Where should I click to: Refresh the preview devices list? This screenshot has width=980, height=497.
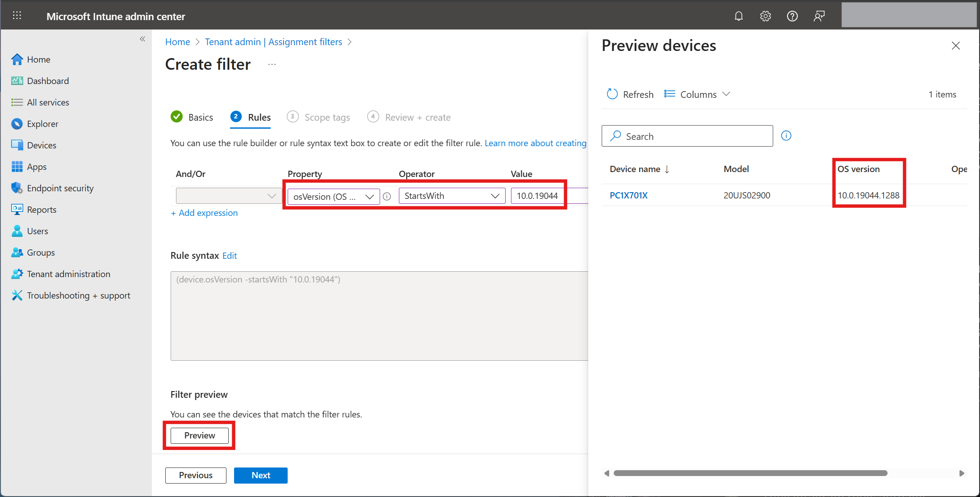click(x=630, y=94)
